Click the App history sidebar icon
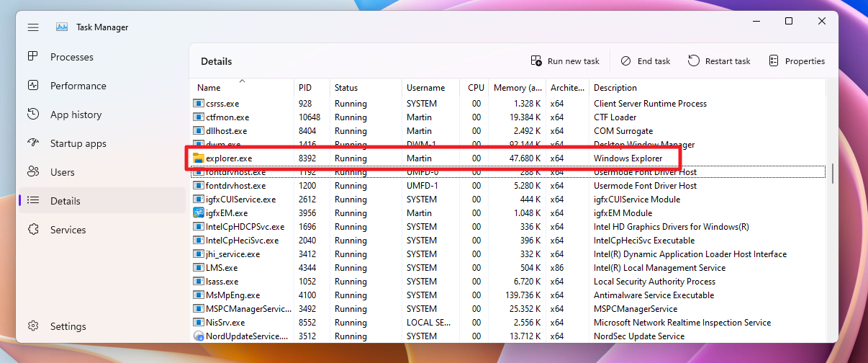Screen dimensions: 868x363 tap(33, 115)
